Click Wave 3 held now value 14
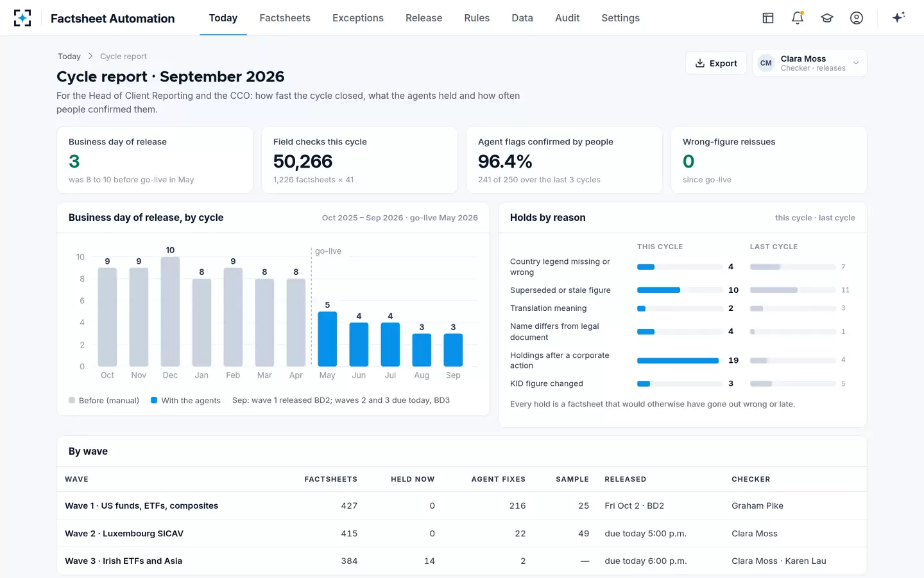The image size is (924, 578). point(429,561)
